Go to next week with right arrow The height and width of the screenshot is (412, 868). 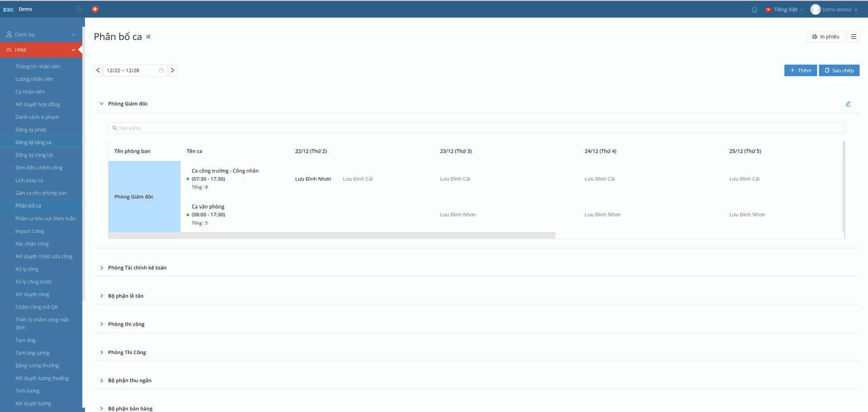pyautogui.click(x=172, y=70)
